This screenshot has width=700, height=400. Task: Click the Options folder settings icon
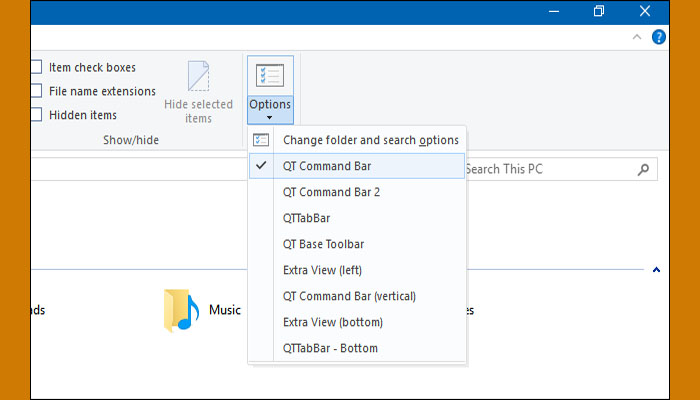click(270, 76)
